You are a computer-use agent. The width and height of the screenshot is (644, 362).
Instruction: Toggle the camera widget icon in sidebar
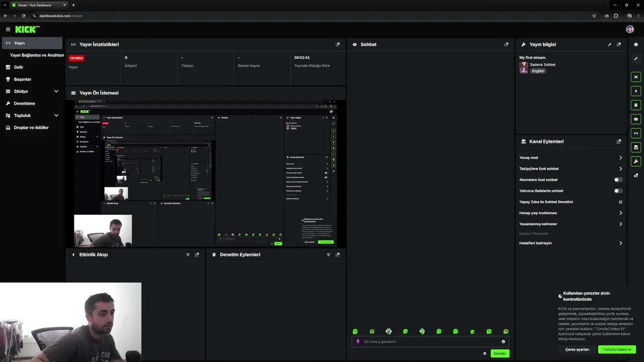pyautogui.click(x=636, y=147)
